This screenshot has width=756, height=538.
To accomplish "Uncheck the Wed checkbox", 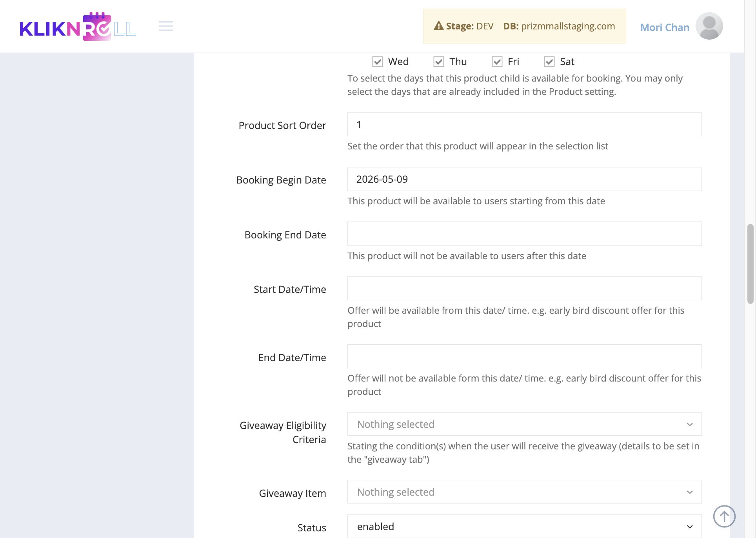I will tap(378, 62).
